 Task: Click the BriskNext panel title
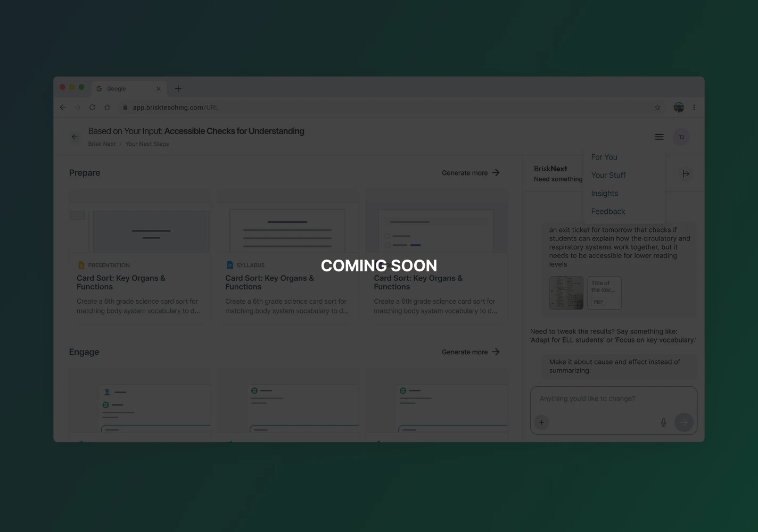click(x=550, y=169)
